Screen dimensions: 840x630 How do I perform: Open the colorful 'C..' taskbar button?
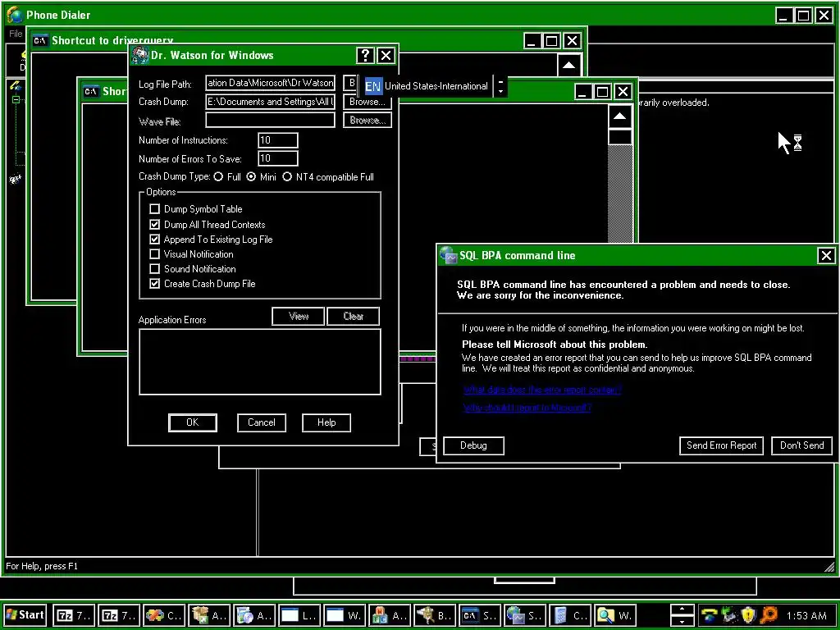165,615
